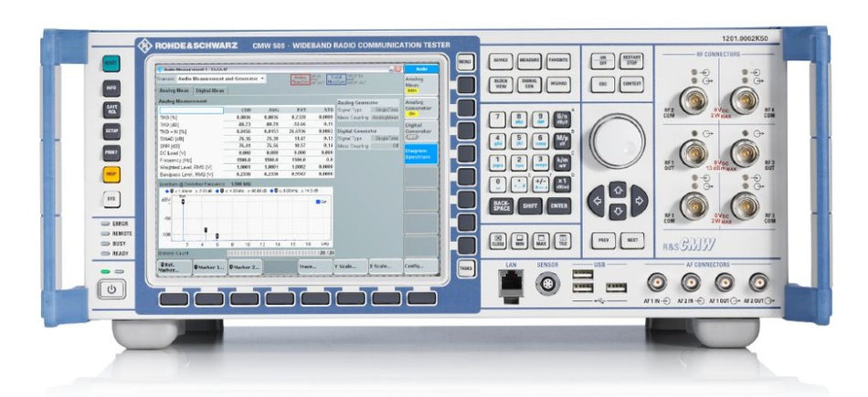Hit the BACKSPACE key
Image resolution: width=868 pixels, height=397 pixels.
point(501,206)
